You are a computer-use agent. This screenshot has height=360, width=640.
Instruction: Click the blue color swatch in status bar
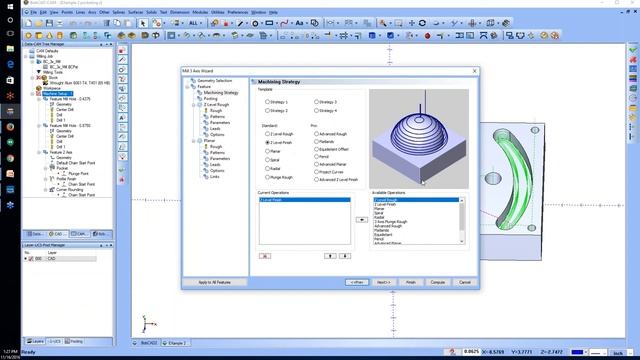point(577,352)
